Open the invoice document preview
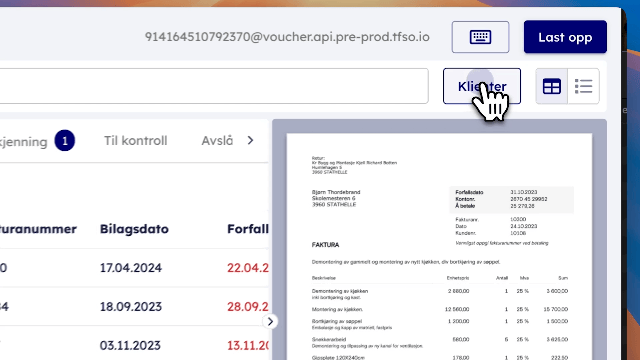 pyautogui.click(x=439, y=247)
